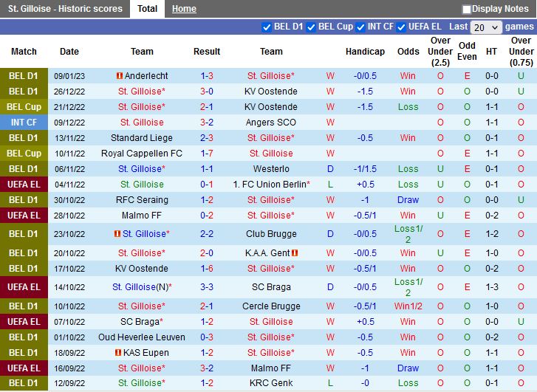Open Standard Liege team link

click(x=142, y=137)
